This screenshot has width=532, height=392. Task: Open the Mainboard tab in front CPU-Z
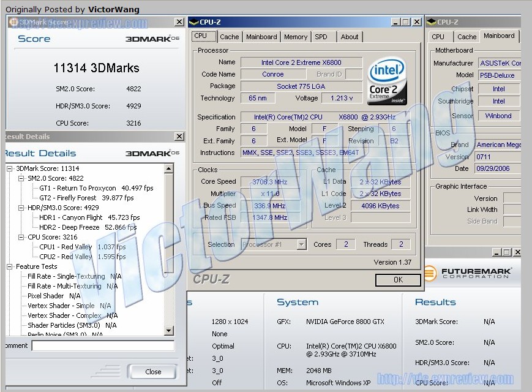261,37
